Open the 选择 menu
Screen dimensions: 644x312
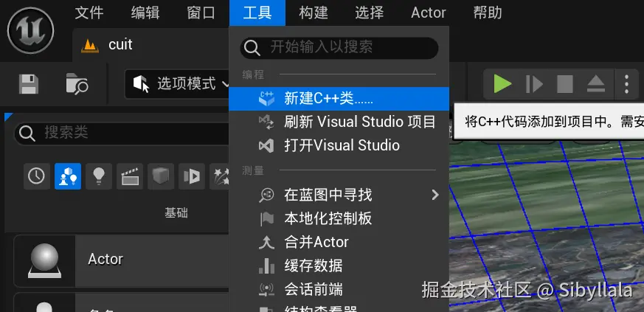370,13
